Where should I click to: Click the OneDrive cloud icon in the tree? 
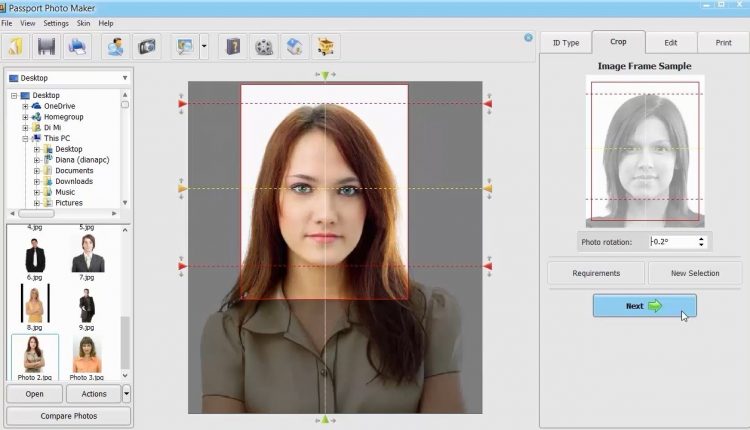click(36, 106)
